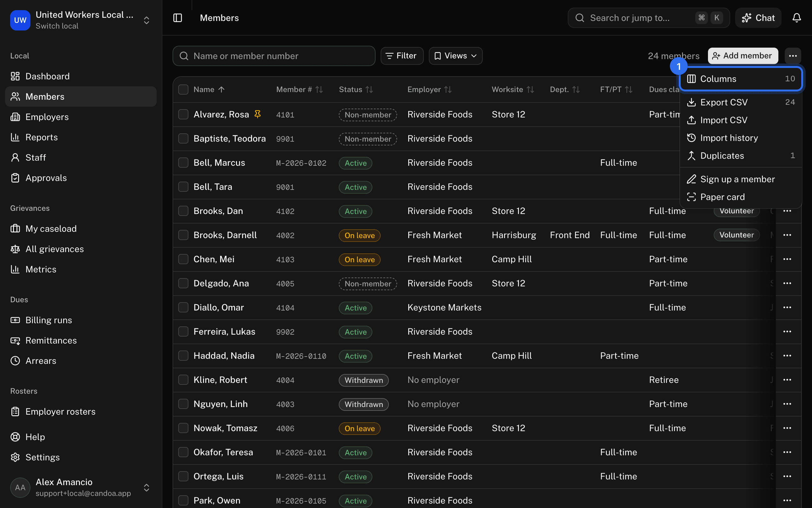Open My caseload

pyautogui.click(x=81, y=229)
